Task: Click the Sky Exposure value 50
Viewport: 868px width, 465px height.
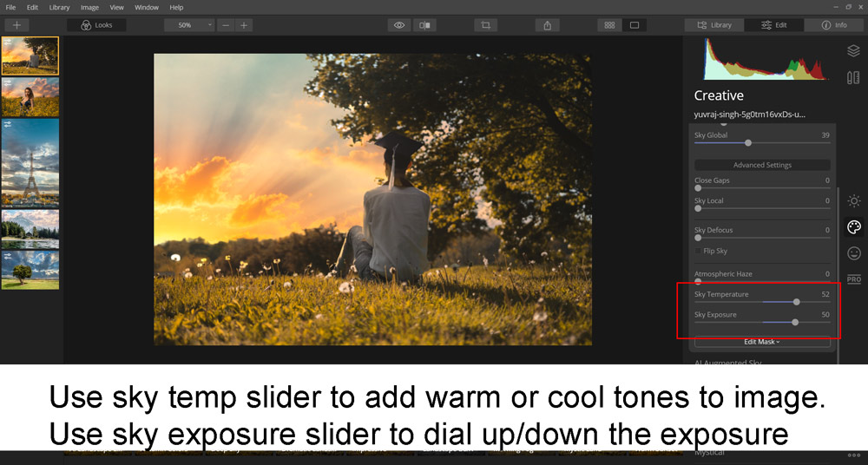Action: (825, 315)
